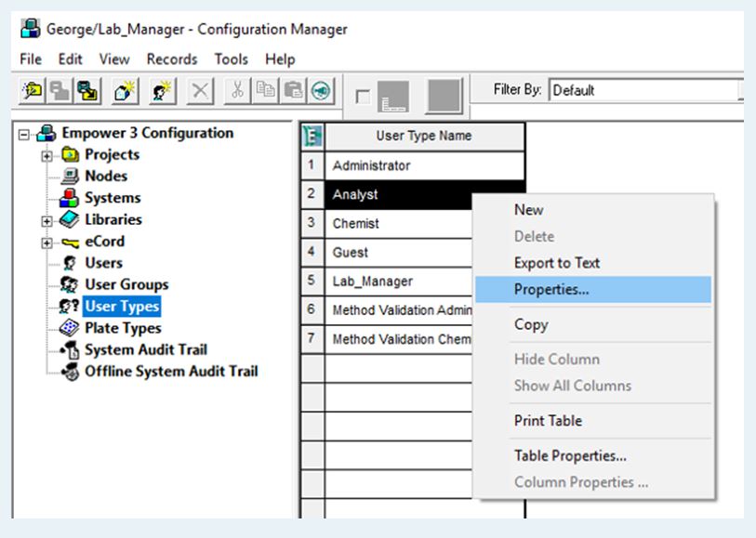Open the Edit menu

(70, 59)
